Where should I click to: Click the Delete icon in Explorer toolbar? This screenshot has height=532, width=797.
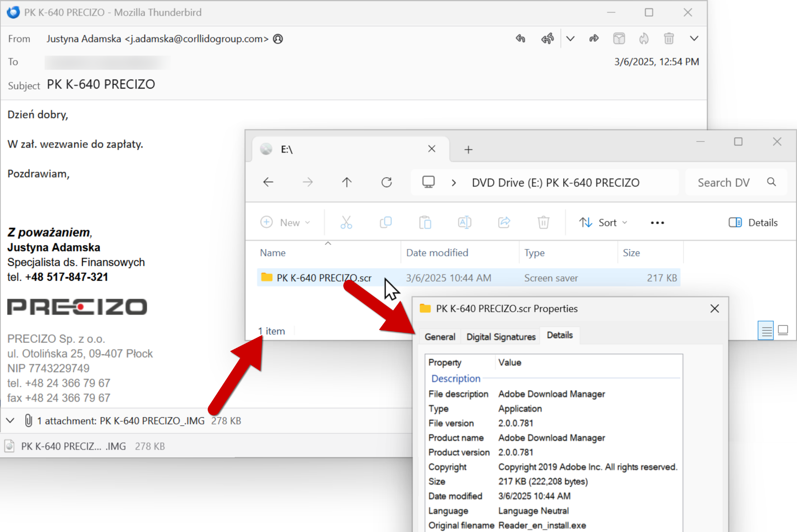pos(543,222)
